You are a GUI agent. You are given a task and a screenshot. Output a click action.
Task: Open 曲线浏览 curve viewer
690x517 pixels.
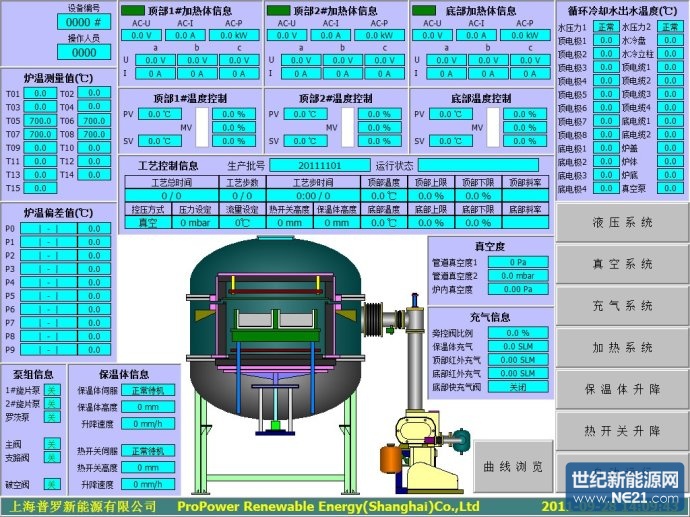[513, 466]
